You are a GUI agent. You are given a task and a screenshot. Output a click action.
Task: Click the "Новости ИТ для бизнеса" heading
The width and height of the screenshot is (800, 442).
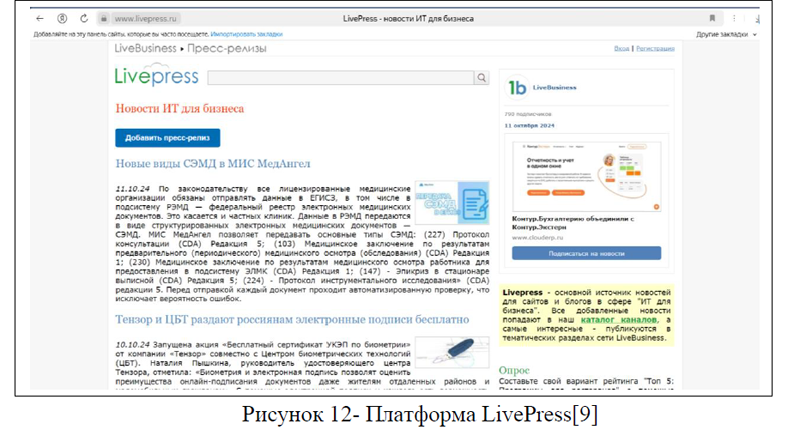[x=180, y=109]
